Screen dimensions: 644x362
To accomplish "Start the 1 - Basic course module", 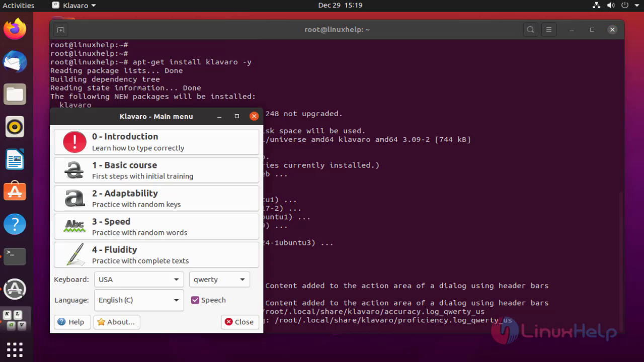I will pos(156,170).
